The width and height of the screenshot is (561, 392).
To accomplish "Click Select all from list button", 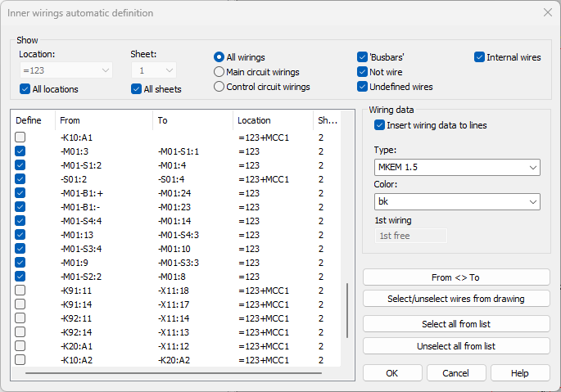I will pos(456,324).
